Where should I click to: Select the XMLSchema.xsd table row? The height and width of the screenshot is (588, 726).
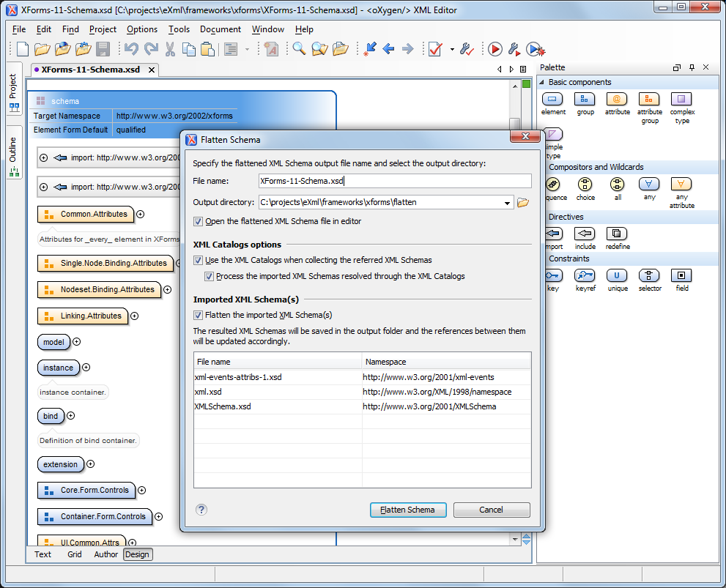(362, 406)
